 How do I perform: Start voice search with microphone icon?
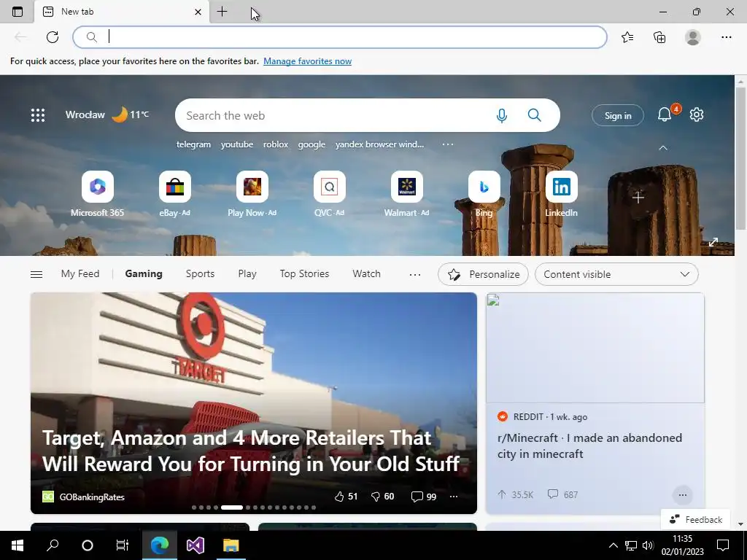502,115
